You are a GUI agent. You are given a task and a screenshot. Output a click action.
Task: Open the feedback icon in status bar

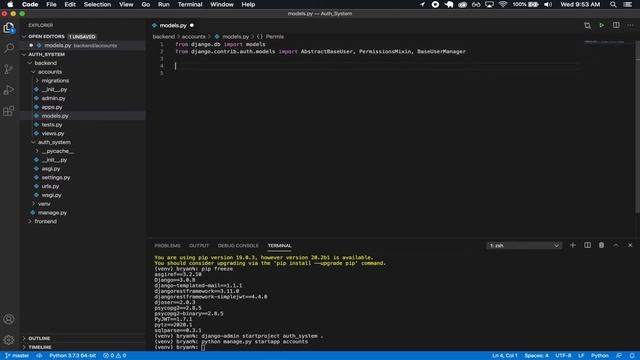tap(619, 356)
